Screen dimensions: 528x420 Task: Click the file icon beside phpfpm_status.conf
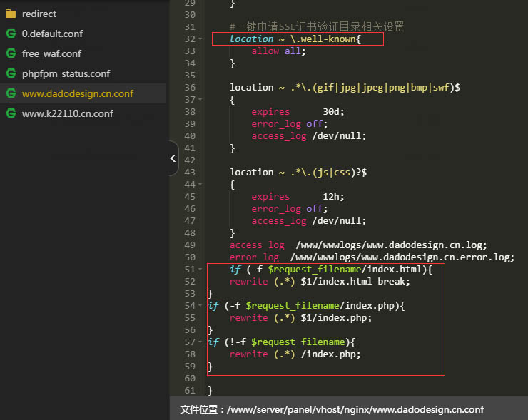(x=11, y=73)
